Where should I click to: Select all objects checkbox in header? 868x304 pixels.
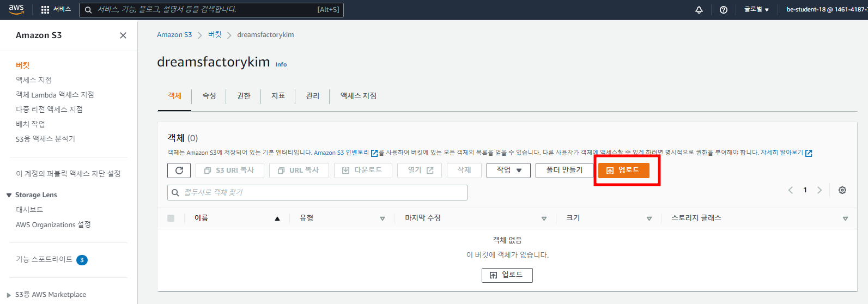point(171,218)
